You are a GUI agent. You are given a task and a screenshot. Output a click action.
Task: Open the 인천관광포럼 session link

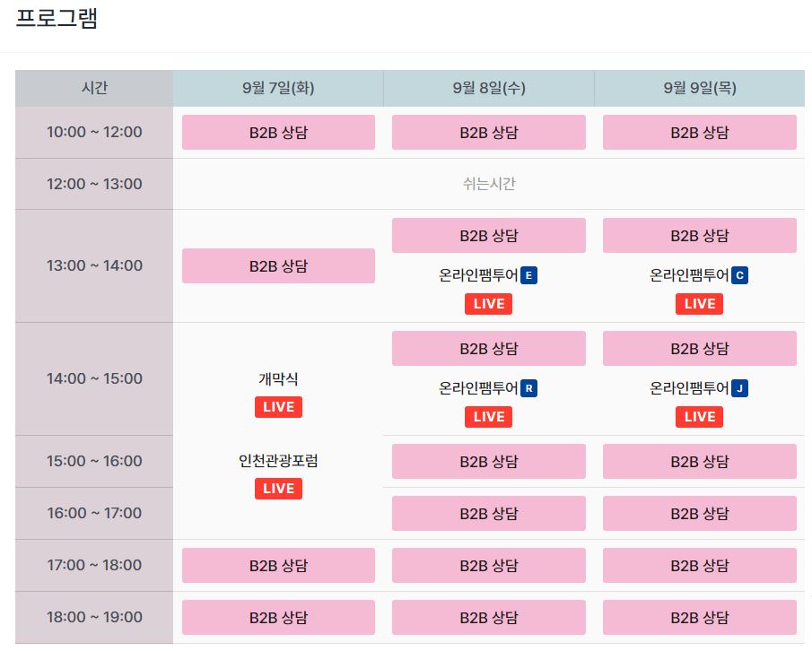tap(278, 462)
